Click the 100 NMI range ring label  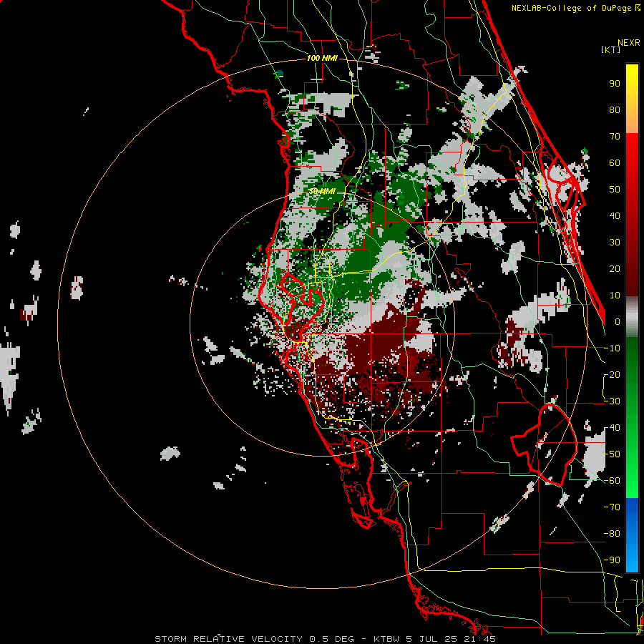tap(322, 58)
